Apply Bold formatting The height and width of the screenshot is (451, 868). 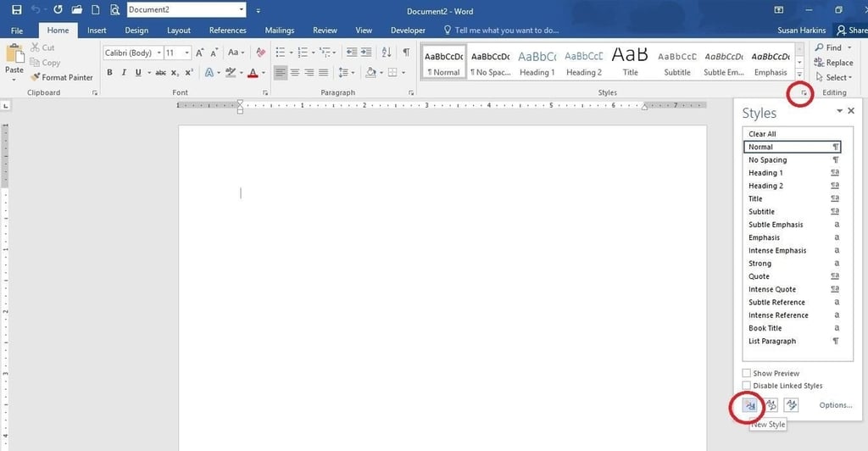(109, 73)
